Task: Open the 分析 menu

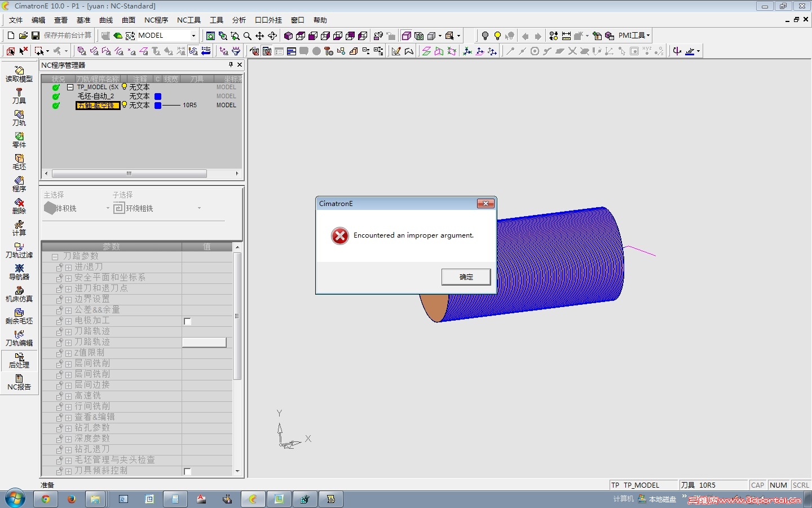Action: (239, 20)
